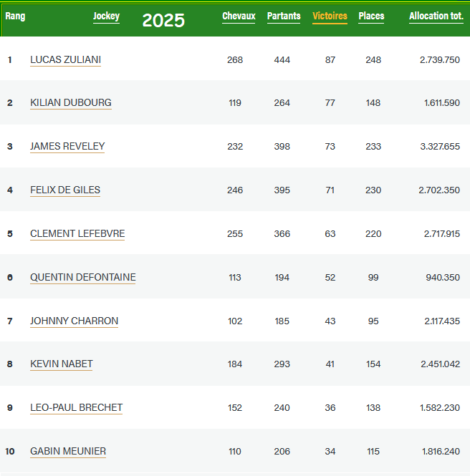Screen dimensions: 470x476
Task: Sort by Chevaux column header
Action: pyautogui.click(x=239, y=16)
